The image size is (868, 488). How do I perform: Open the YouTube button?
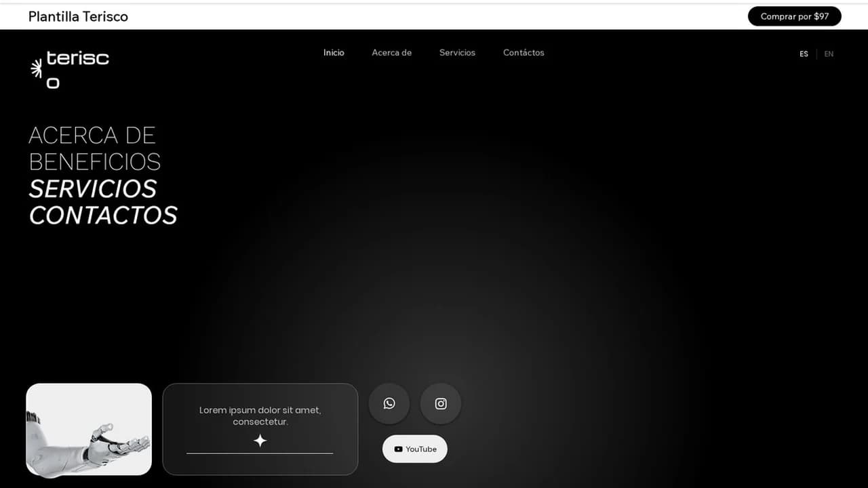[x=415, y=449]
